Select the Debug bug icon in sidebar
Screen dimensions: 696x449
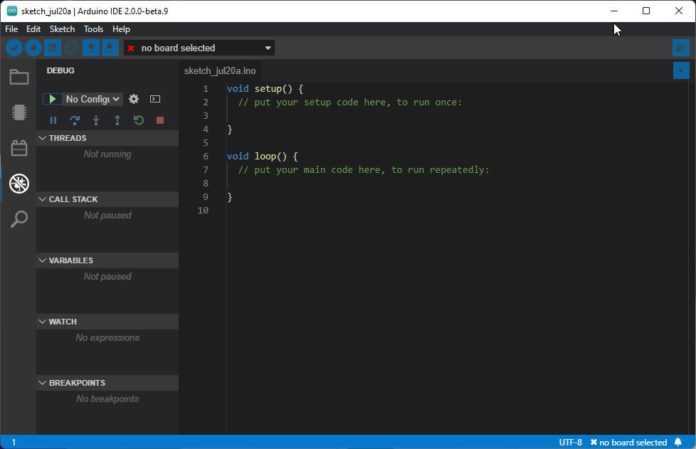pos(18,183)
